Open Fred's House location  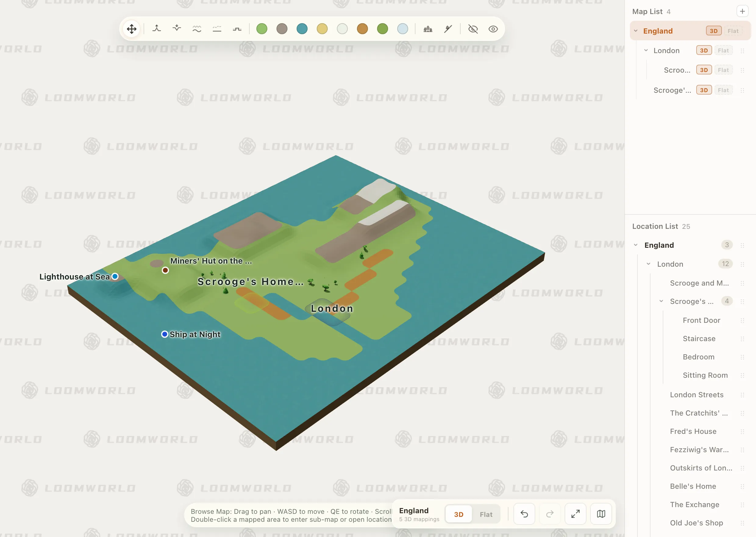693,431
